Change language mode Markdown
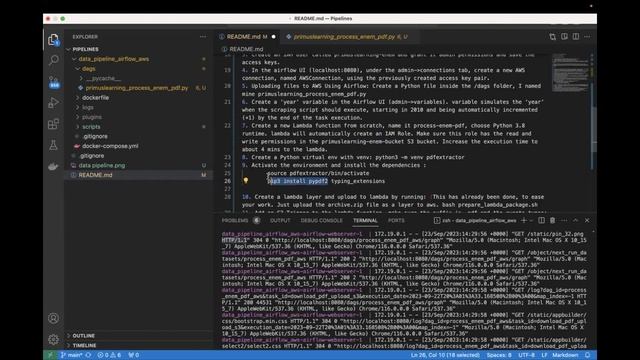This screenshot has width=640, height=360. 565,355
